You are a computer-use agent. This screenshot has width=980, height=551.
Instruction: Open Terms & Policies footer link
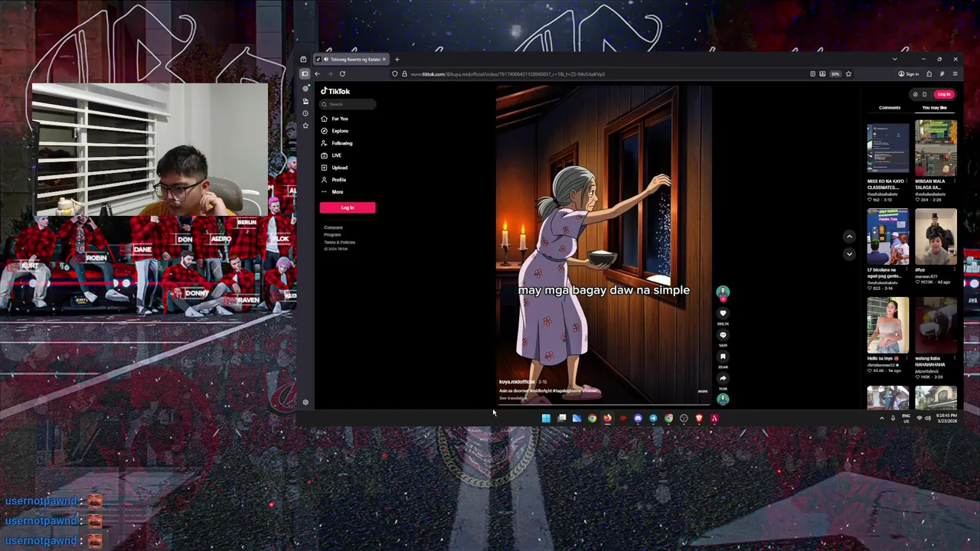(339, 242)
